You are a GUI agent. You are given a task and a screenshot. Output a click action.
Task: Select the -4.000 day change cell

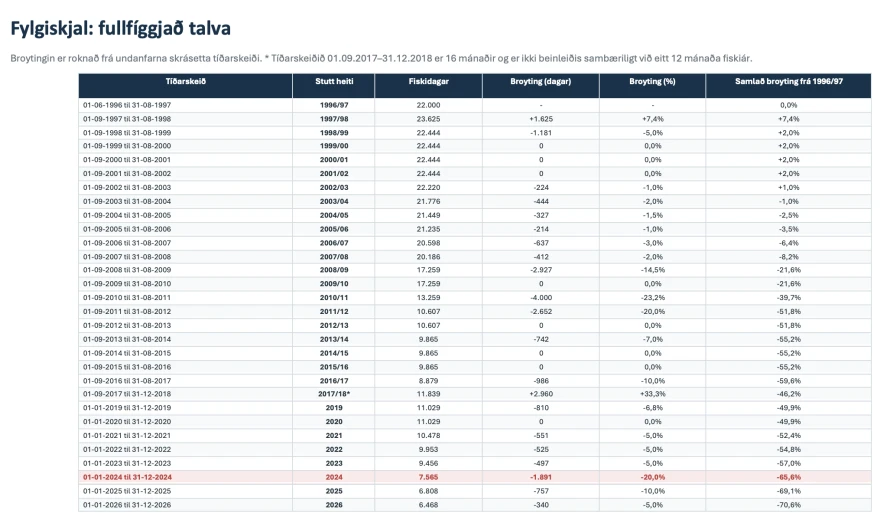[541, 298]
